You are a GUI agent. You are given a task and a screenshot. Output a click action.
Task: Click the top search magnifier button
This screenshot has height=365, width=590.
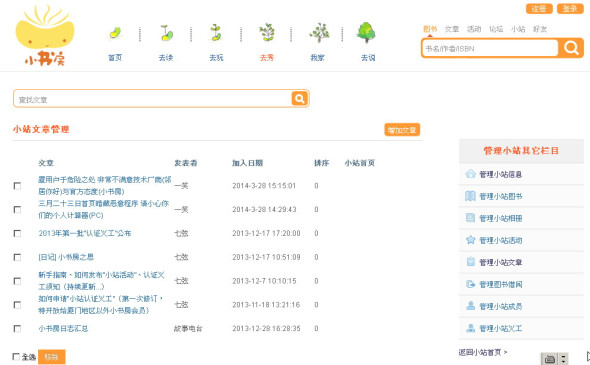tap(571, 48)
